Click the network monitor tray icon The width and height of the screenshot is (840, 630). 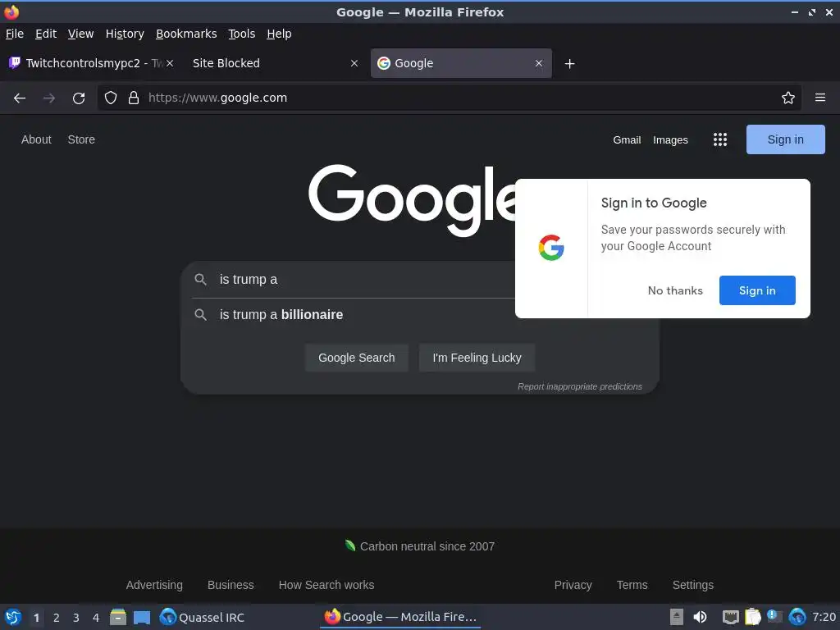point(731,617)
